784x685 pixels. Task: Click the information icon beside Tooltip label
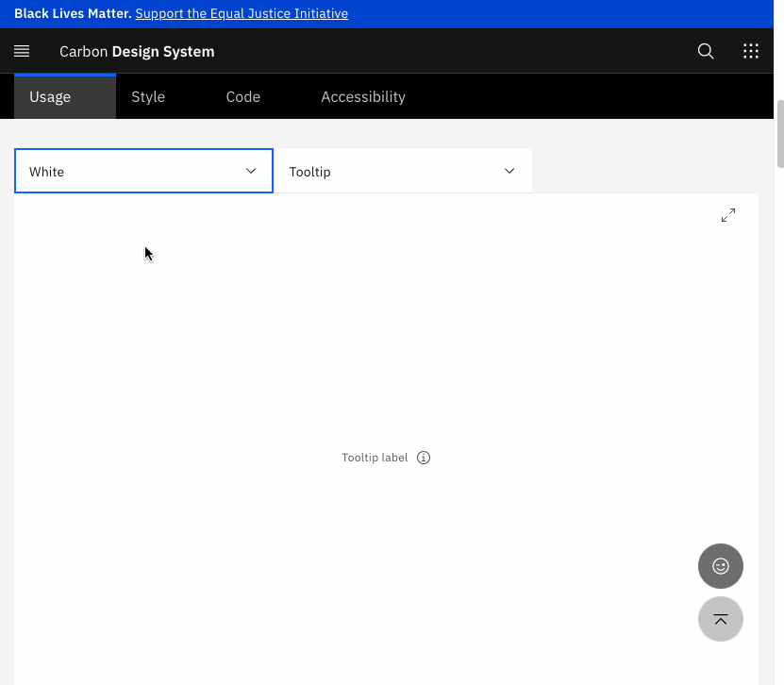[x=423, y=457]
